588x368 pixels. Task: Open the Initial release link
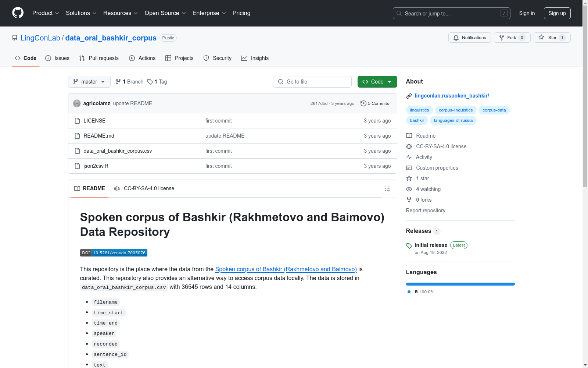(431, 245)
